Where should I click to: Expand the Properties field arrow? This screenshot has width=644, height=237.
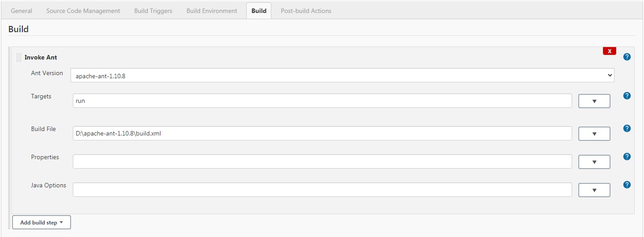pos(594,162)
